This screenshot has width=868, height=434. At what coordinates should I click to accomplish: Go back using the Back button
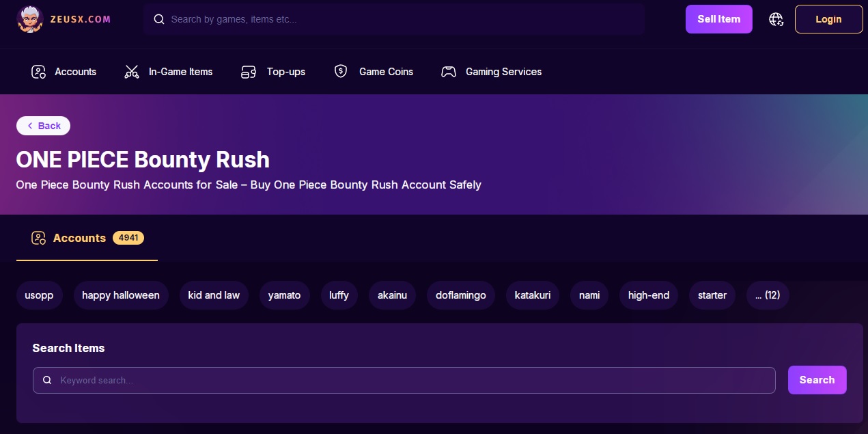[43, 126]
